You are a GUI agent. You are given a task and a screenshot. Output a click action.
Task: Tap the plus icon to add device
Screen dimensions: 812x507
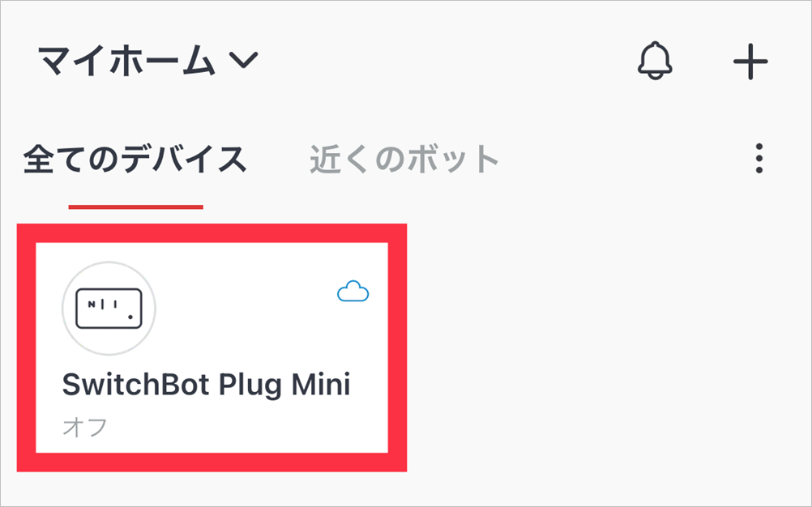[x=750, y=61]
